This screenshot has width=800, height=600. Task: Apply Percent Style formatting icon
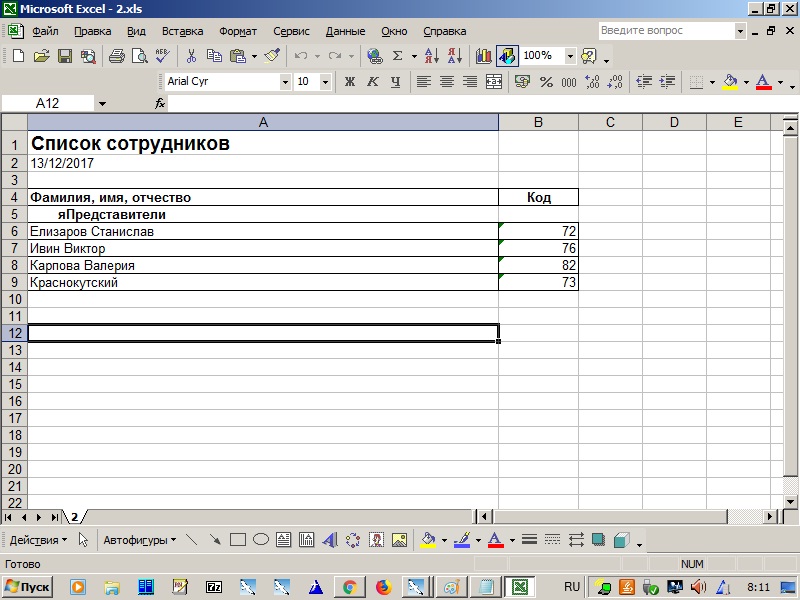point(546,82)
